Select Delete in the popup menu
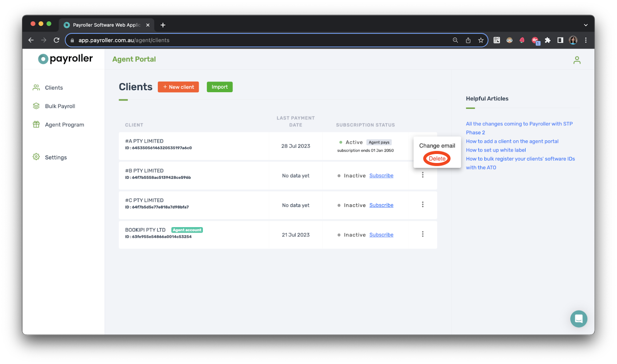 click(x=437, y=159)
